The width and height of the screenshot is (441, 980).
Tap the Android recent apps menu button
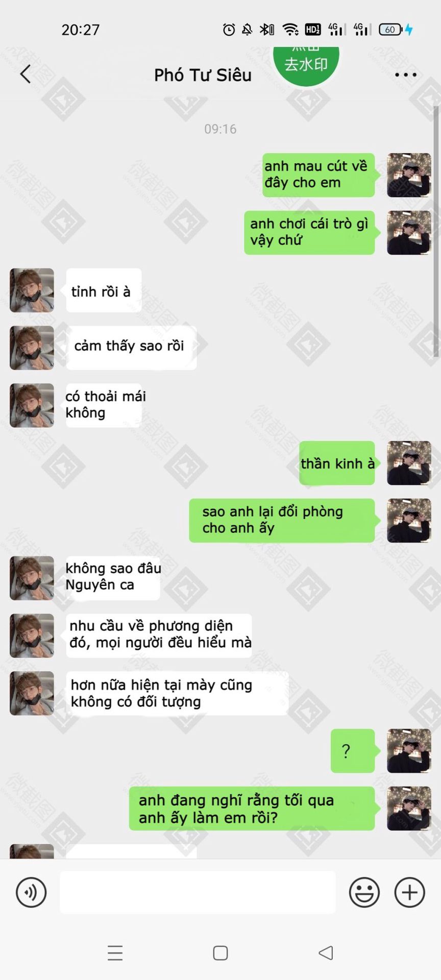115,953
